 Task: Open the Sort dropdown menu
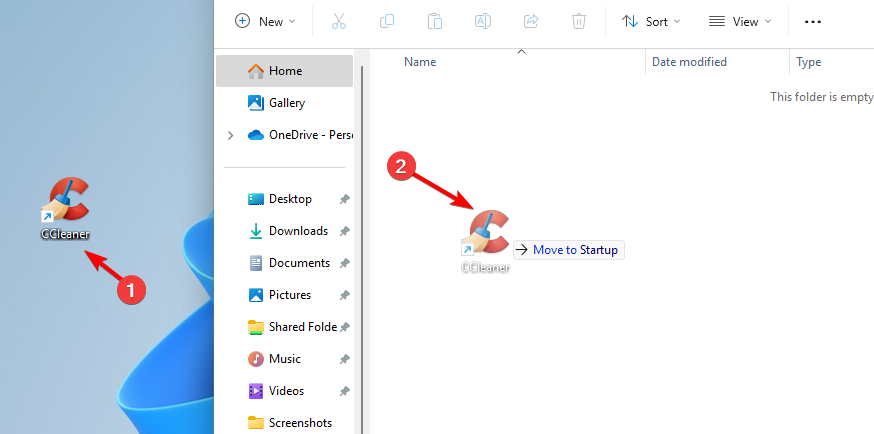tap(651, 22)
